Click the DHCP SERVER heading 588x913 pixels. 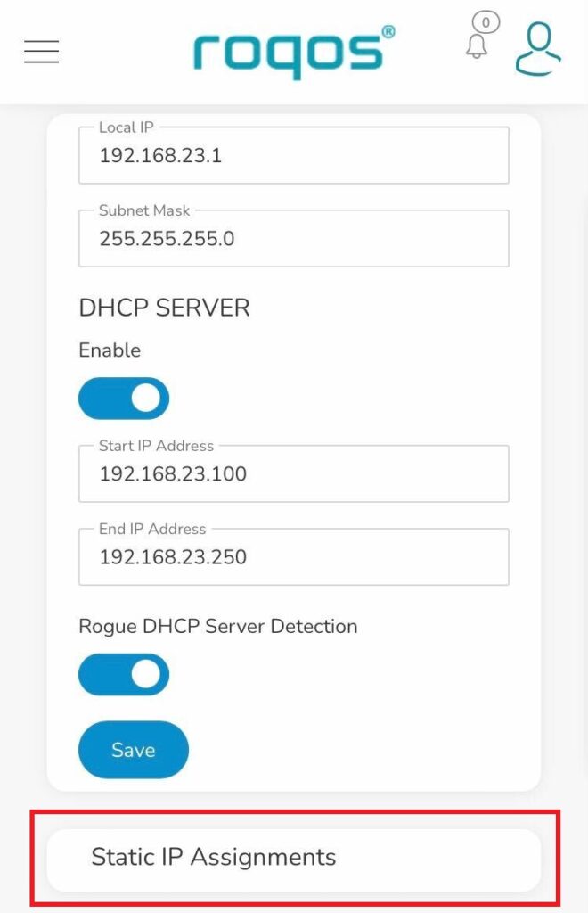(x=164, y=308)
